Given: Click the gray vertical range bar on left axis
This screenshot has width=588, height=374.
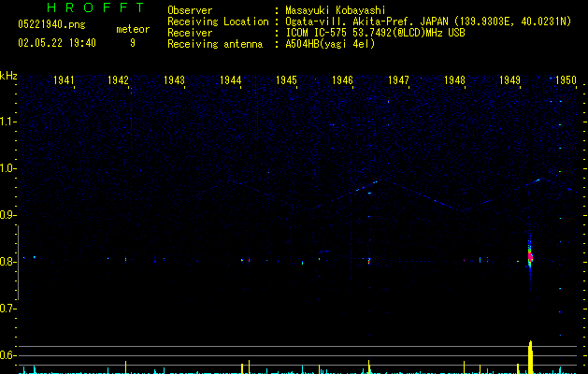Looking at the screenshot, I should tap(18, 262).
